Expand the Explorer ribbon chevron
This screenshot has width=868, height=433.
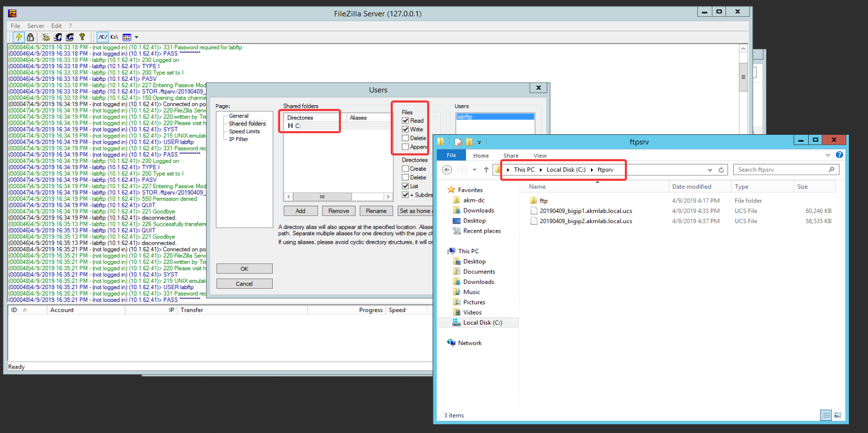pos(828,155)
